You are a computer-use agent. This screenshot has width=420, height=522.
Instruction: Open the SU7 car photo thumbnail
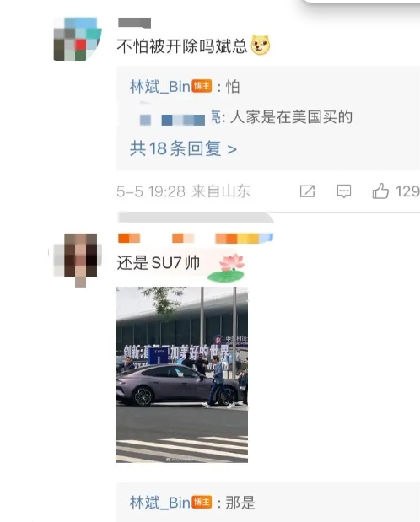[182, 375]
